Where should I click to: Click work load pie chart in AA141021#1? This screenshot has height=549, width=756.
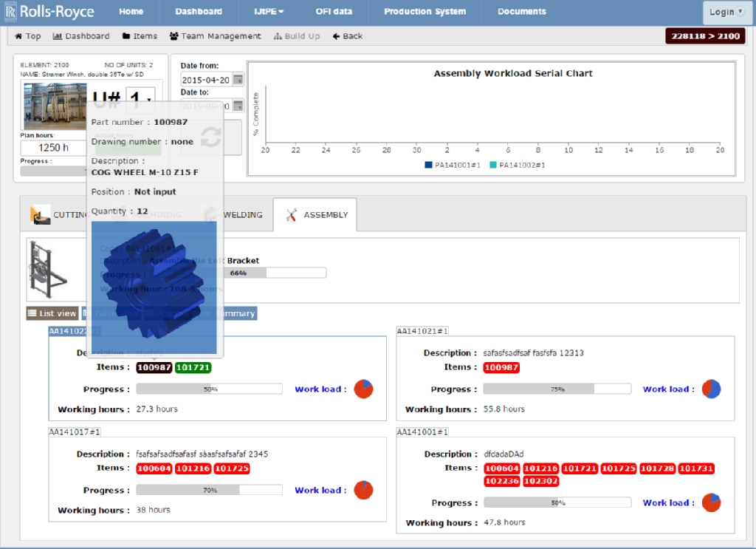pyautogui.click(x=711, y=389)
